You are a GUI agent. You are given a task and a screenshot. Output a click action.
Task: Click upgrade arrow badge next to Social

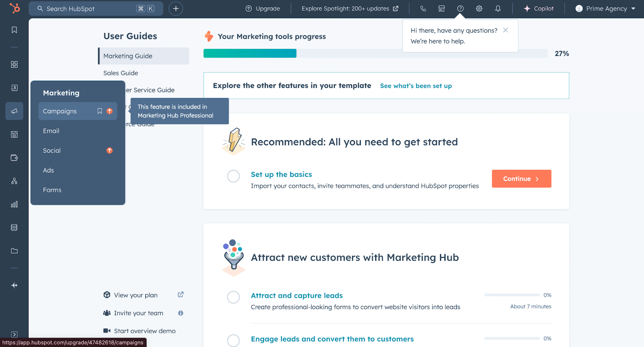click(109, 150)
